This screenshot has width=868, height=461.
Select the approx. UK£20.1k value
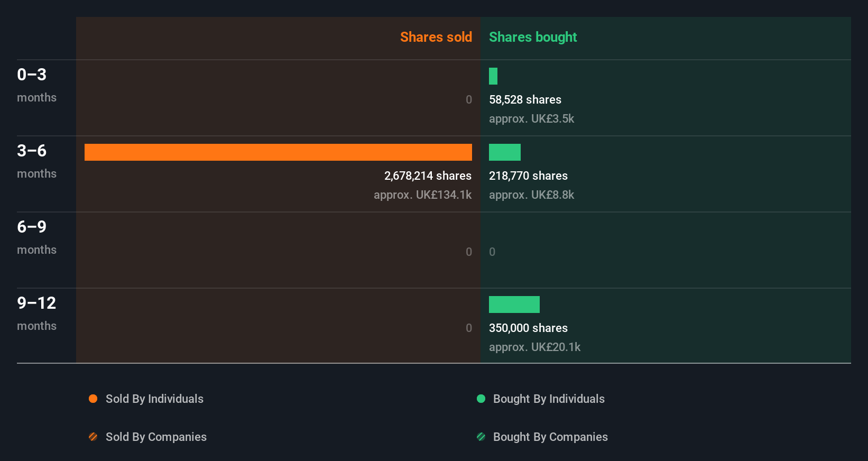(534, 347)
